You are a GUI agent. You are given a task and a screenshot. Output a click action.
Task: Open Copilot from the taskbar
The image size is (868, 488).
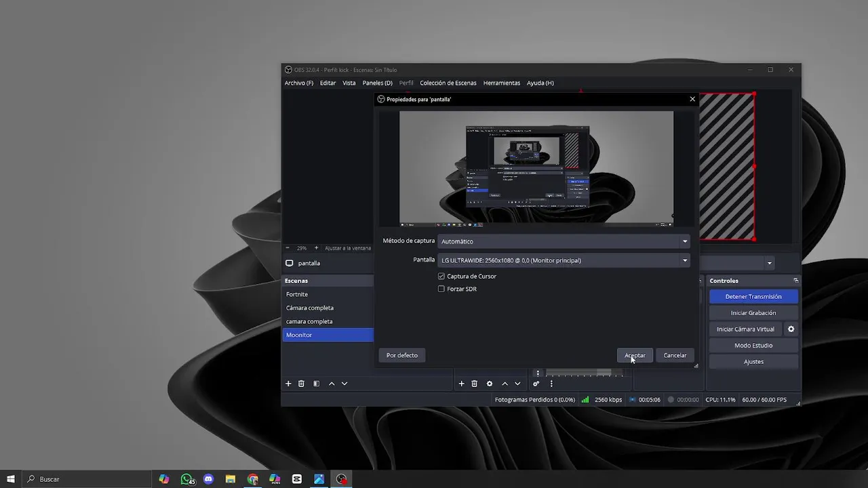pyautogui.click(x=164, y=479)
